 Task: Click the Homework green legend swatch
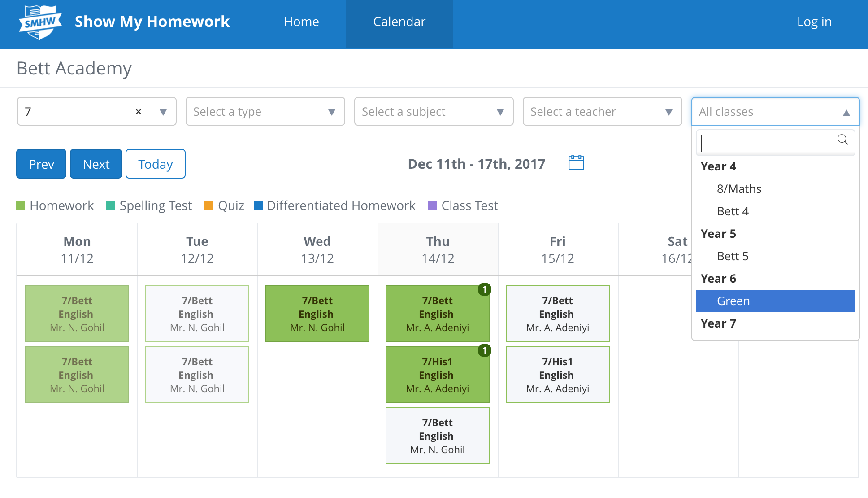pos(21,205)
